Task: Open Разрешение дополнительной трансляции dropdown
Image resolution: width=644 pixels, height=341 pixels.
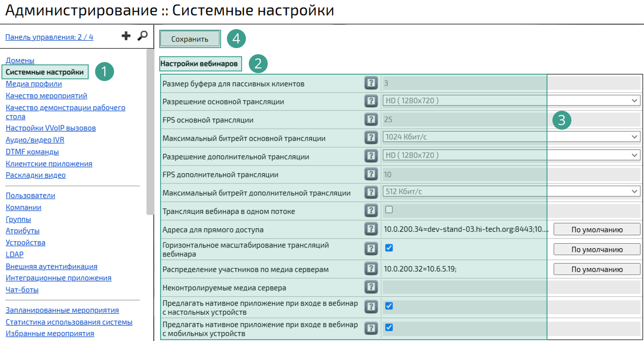Action: click(635, 155)
